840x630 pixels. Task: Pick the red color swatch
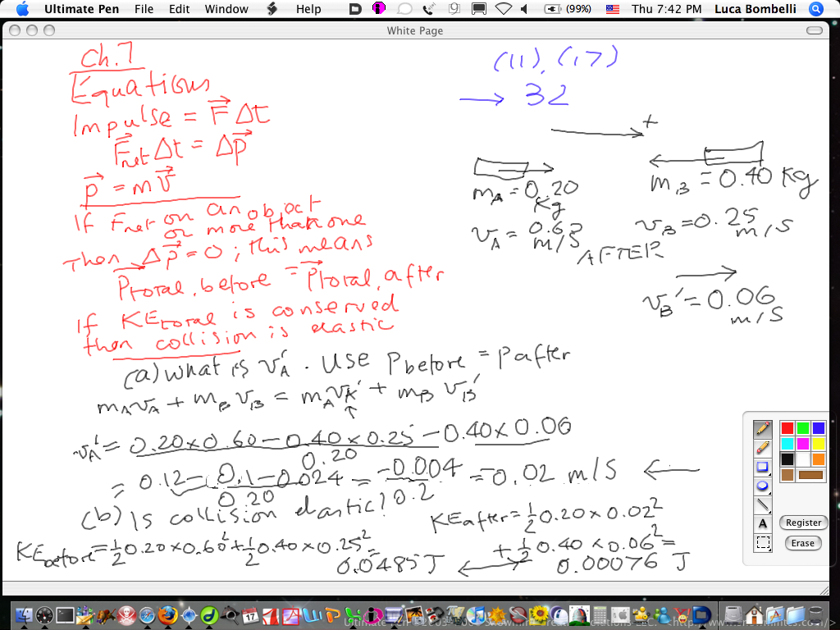point(787,428)
